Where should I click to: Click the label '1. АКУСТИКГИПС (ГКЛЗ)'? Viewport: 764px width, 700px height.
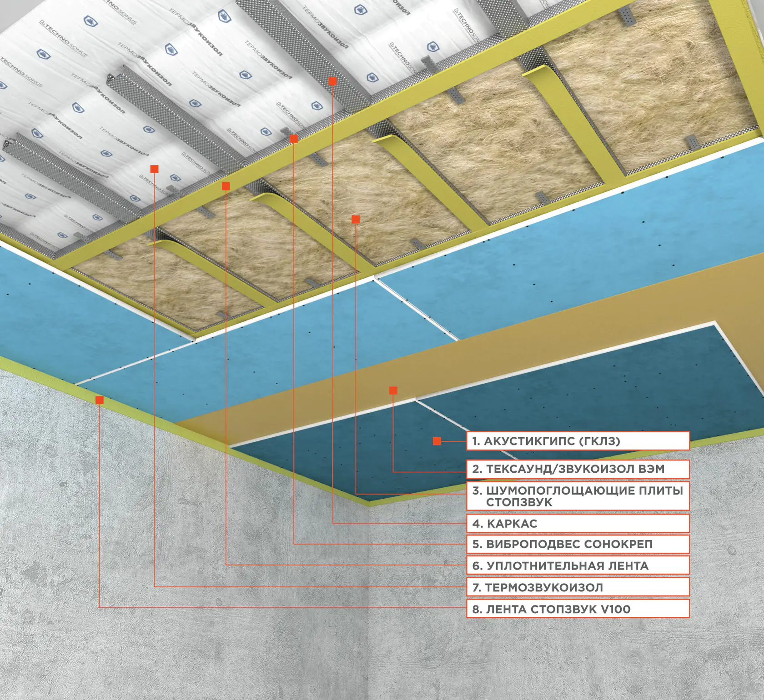[578, 441]
